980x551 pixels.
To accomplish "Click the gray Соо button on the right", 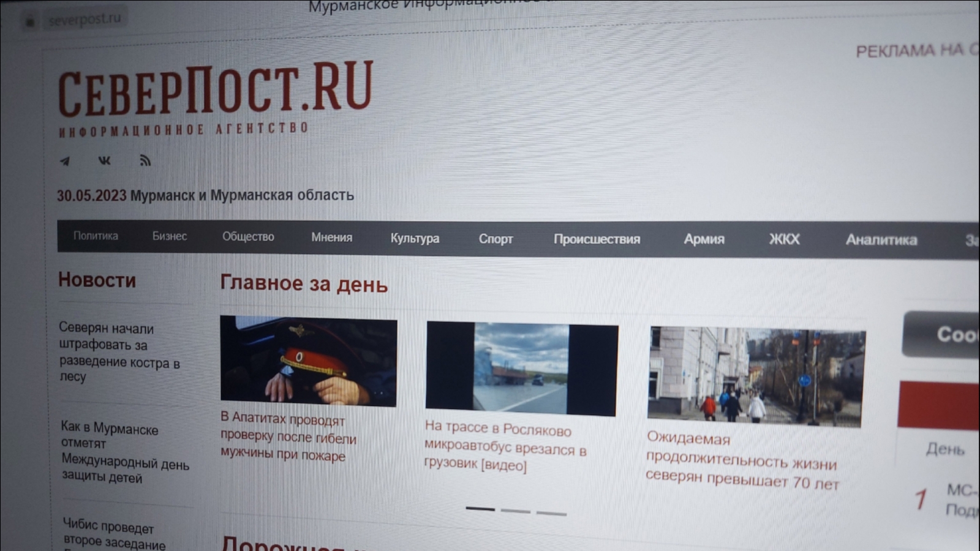I will [941, 334].
